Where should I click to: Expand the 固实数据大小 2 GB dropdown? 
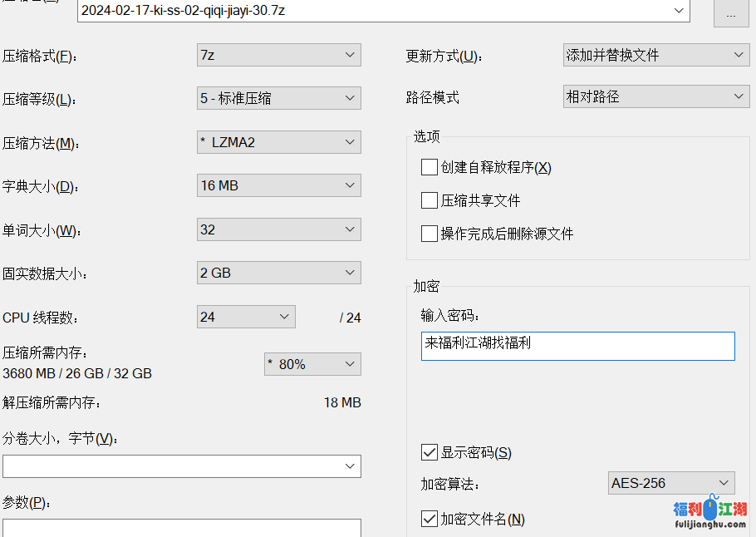pyautogui.click(x=278, y=273)
